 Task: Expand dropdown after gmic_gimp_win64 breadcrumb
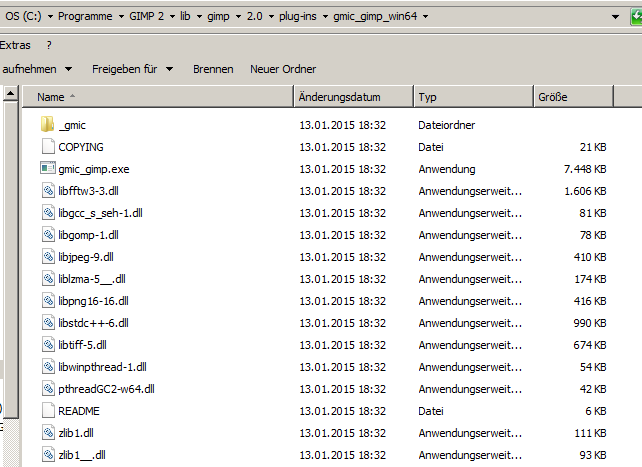tap(425, 17)
